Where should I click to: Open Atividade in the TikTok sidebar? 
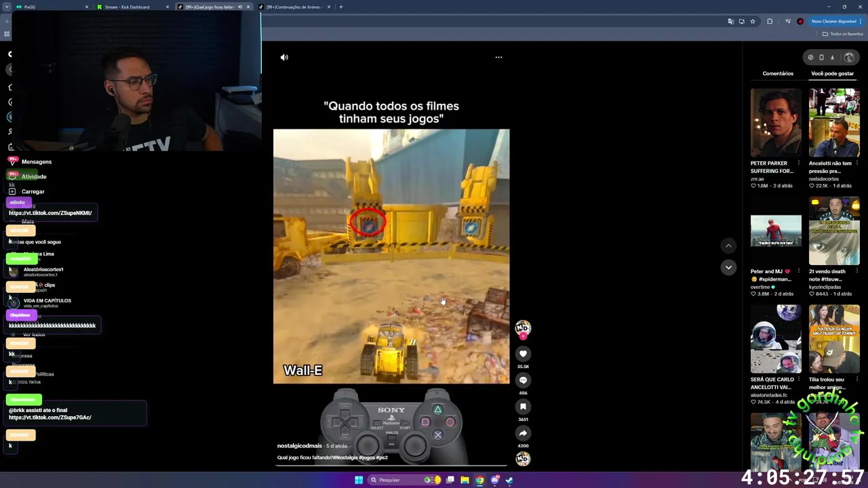[34, 177]
